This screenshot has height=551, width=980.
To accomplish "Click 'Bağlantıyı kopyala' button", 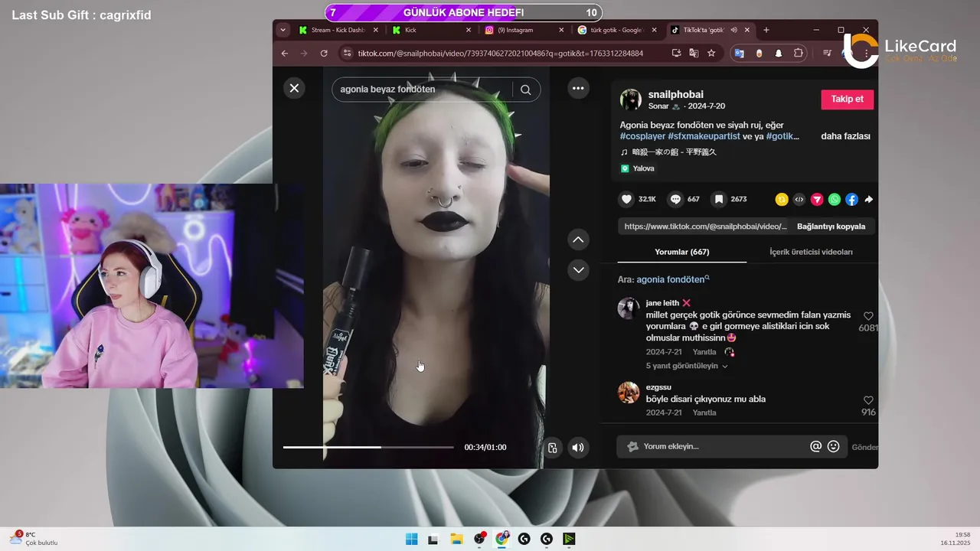I will pos(831,227).
